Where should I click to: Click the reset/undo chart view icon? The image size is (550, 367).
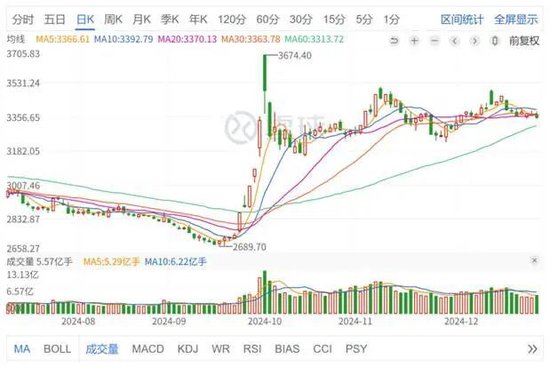[394, 41]
